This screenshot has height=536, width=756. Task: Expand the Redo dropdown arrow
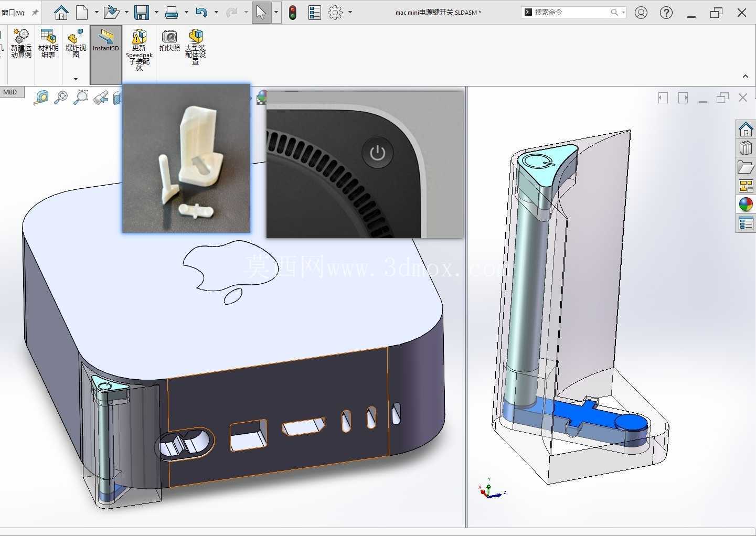246,12
